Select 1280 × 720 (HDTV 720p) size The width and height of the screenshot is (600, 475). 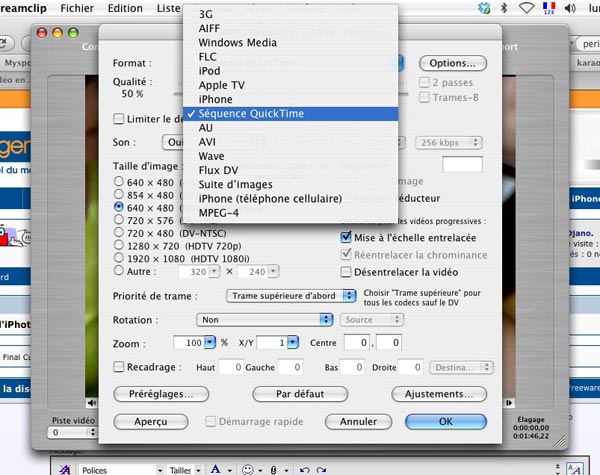[x=119, y=245]
